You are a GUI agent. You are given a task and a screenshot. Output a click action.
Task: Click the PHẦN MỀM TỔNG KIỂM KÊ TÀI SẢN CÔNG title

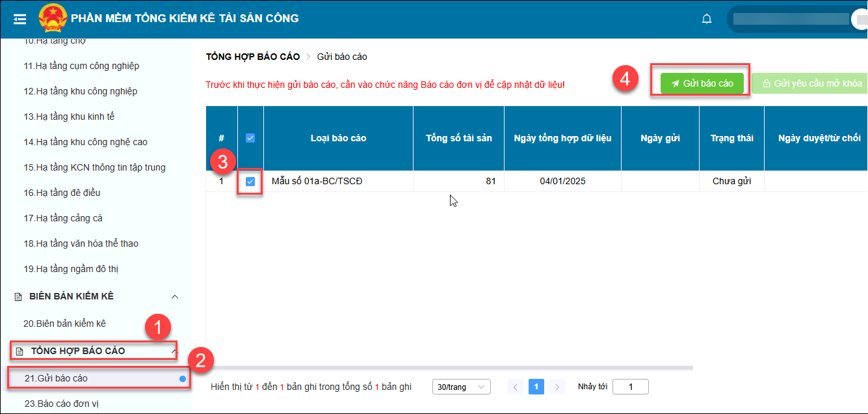185,18
